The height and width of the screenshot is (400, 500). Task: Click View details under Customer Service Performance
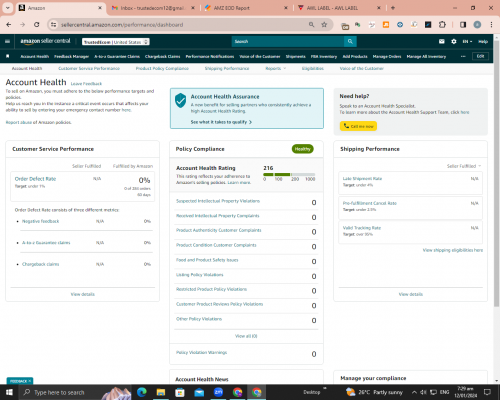(83, 294)
